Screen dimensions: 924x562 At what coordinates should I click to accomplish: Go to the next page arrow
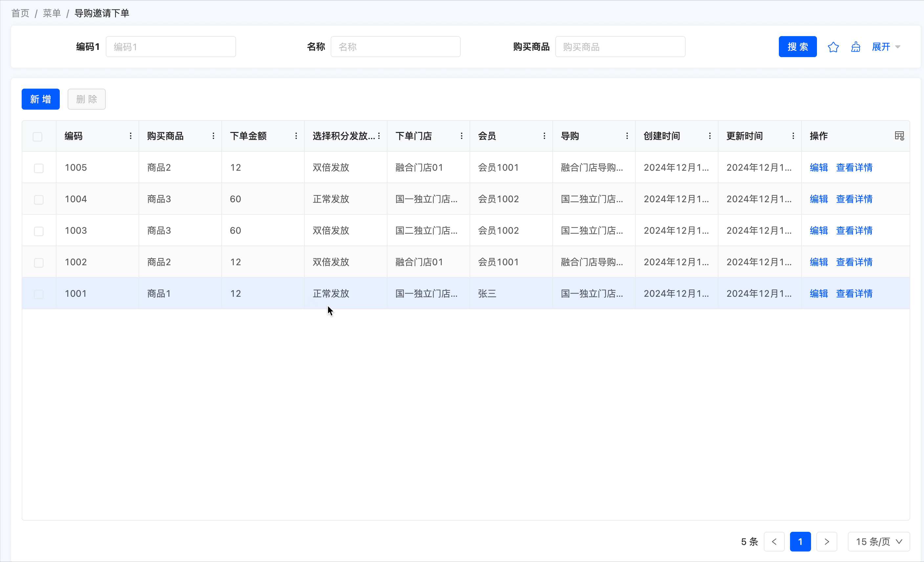pos(826,541)
